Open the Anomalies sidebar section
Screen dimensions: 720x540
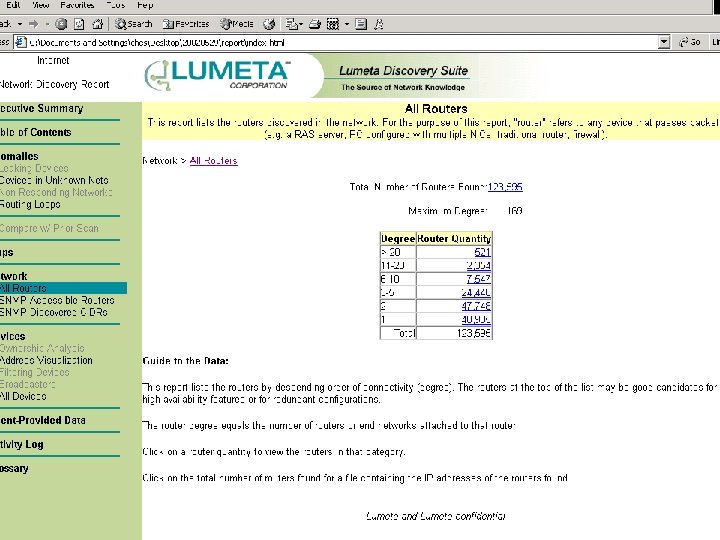tap(19, 156)
